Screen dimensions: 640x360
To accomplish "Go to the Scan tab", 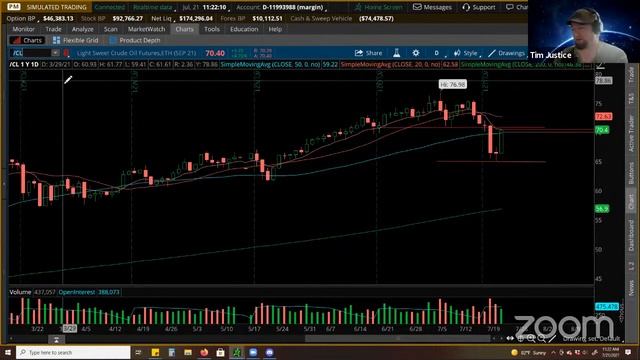I will pyautogui.click(x=110, y=29).
